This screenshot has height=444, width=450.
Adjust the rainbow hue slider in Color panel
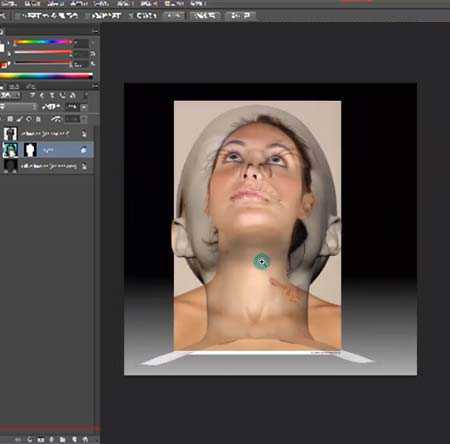pos(43,42)
